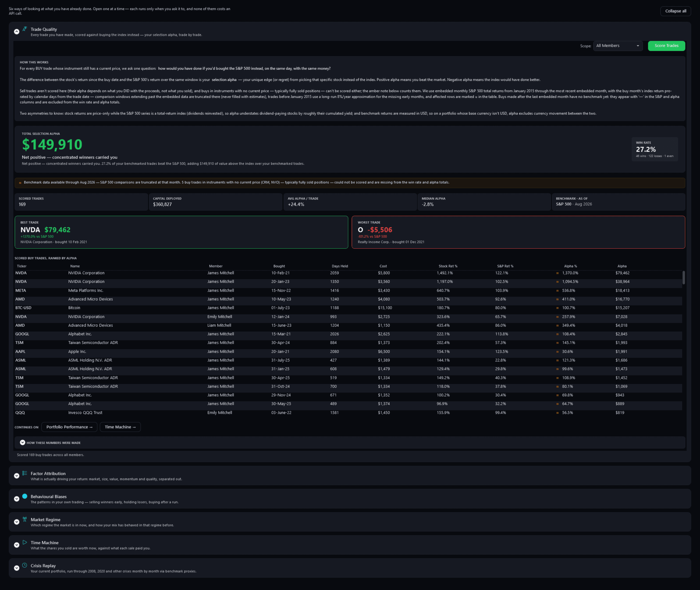The width and height of the screenshot is (700, 590).
Task: Select the Liam Mitchell member cell
Action: [219, 325]
